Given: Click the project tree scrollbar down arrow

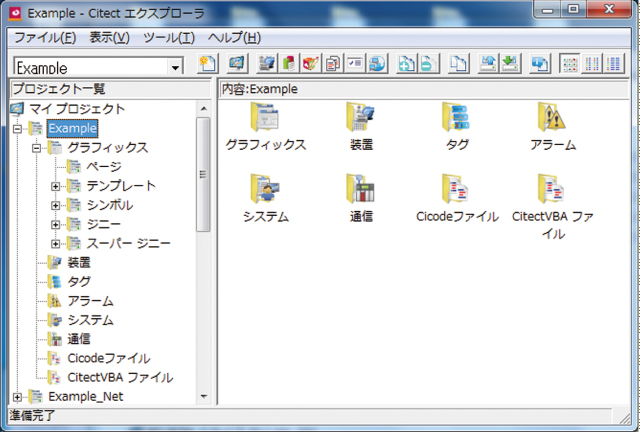Looking at the screenshot, I should pyautogui.click(x=204, y=396).
